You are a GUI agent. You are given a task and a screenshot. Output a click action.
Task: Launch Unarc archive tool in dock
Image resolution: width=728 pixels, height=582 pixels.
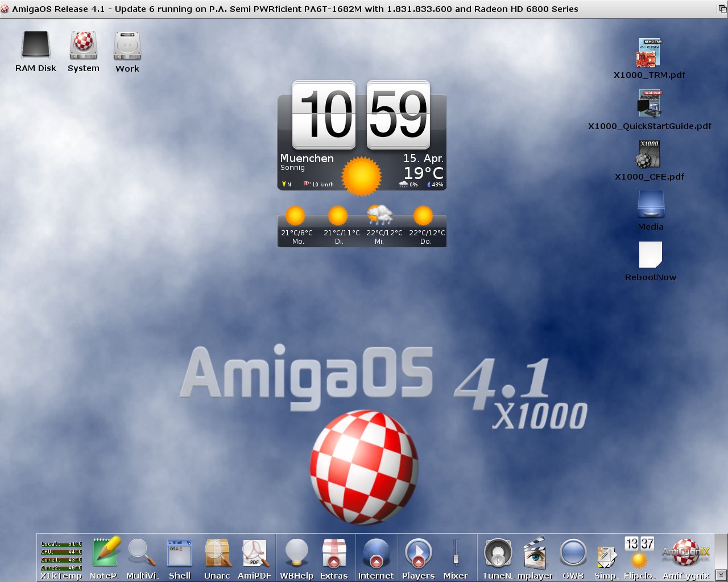[217, 553]
